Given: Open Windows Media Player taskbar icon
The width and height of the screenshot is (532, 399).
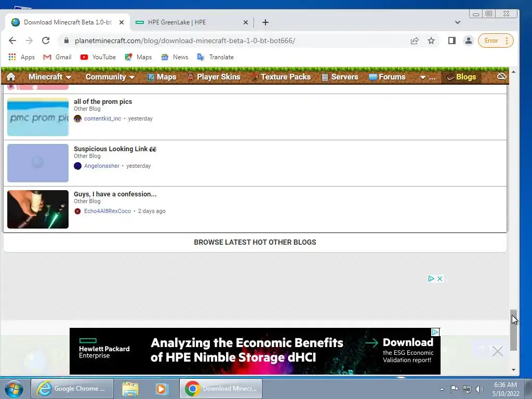Looking at the screenshot, I should coord(162,389).
